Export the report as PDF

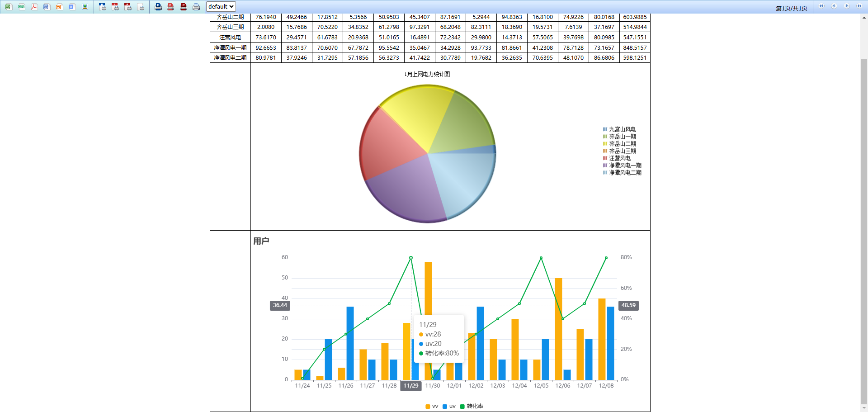[34, 7]
